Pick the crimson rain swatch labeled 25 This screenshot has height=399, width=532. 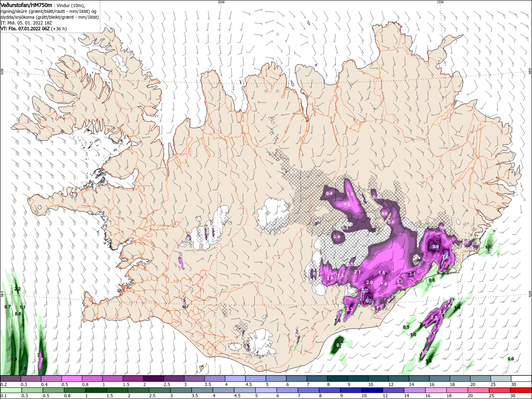click(500, 390)
